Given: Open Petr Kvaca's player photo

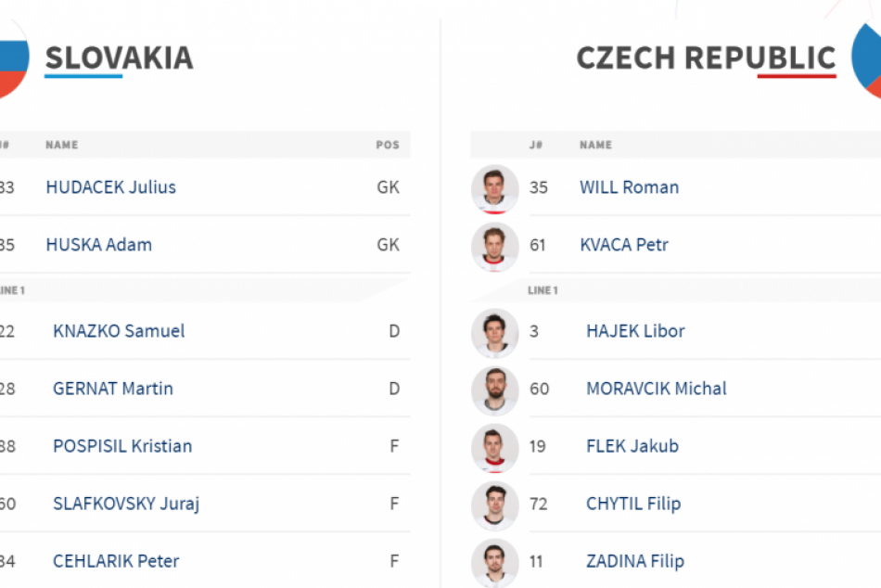Looking at the screenshot, I should (x=494, y=246).
